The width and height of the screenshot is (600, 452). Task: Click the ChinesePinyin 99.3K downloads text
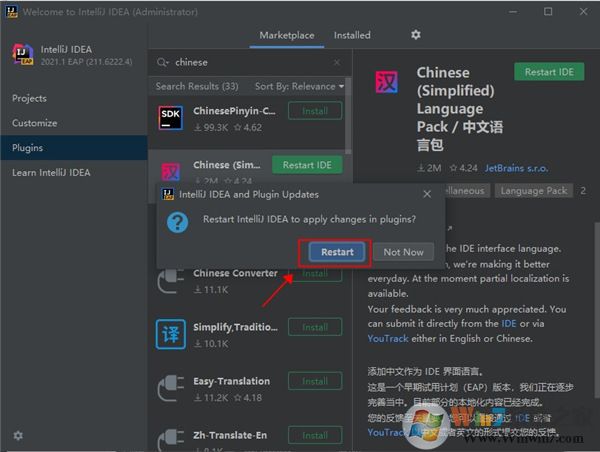(210, 128)
